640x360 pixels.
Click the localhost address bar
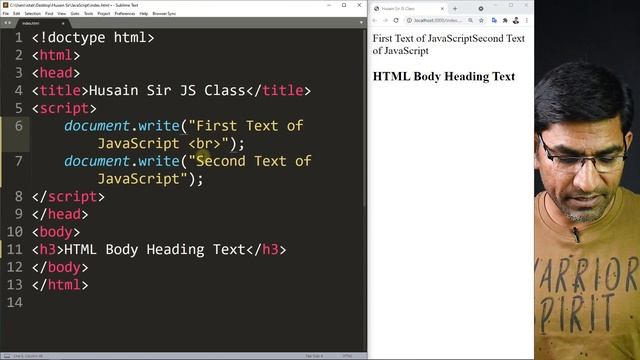tap(438, 20)
